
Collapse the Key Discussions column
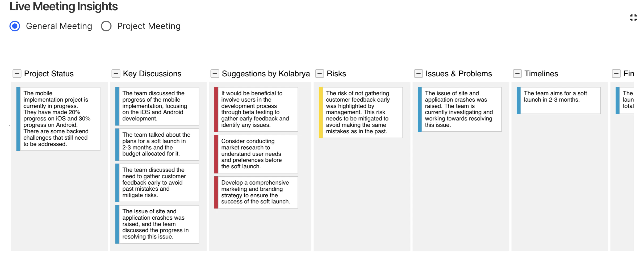coord(116,74)
